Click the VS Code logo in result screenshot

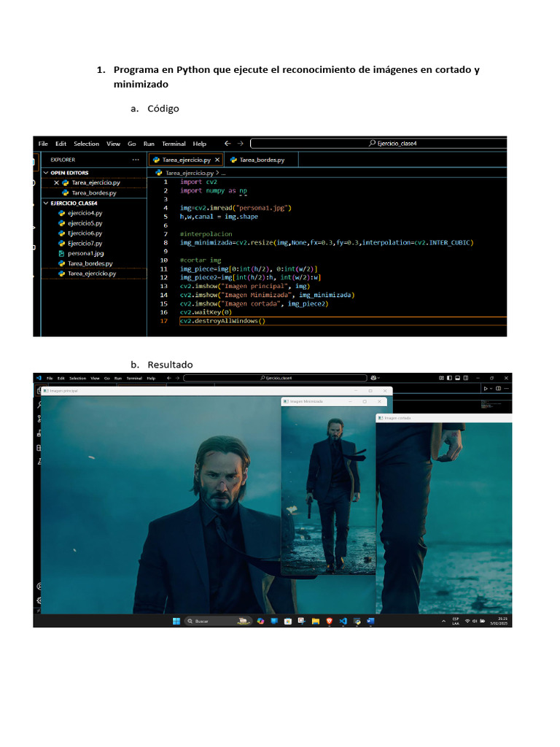39,378
